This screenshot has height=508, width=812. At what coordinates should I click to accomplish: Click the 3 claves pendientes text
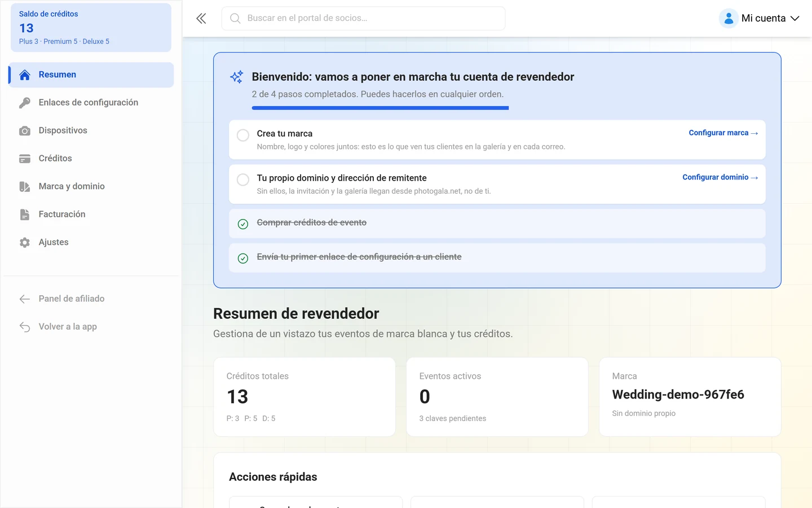pos(453,419)
